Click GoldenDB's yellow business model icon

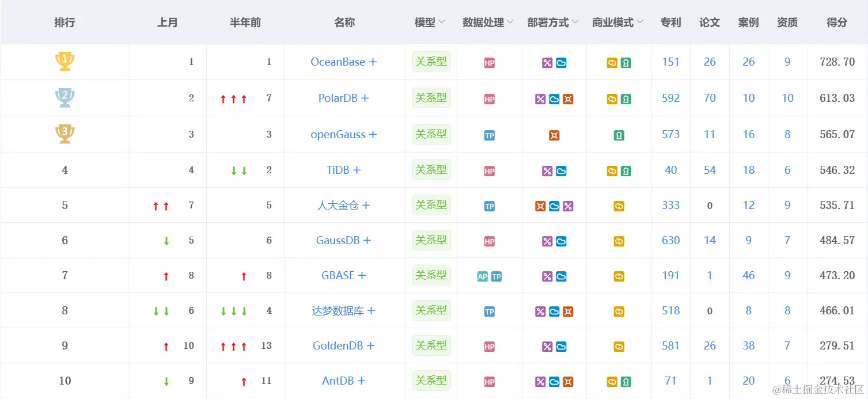pyautogui.click(x=619, y=347)
